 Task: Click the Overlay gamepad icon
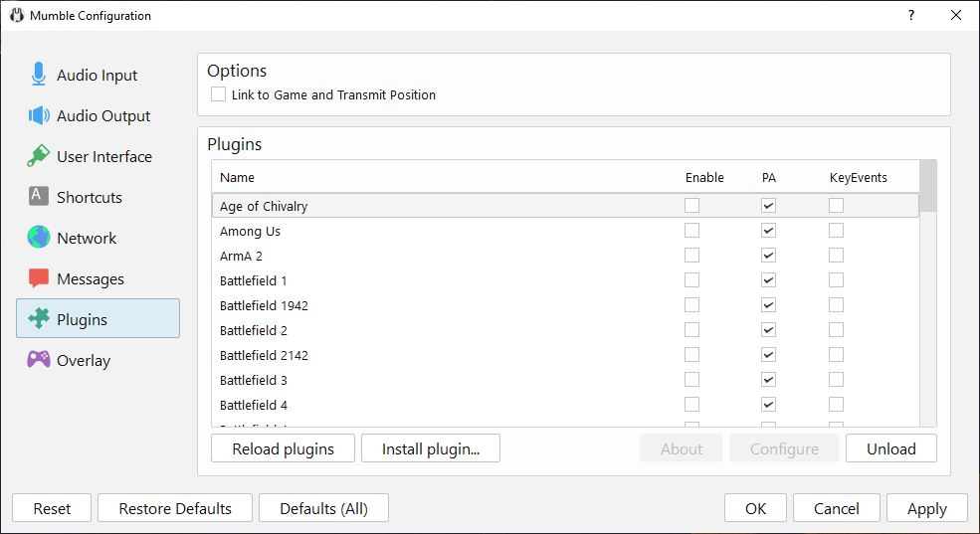[38, 359]
